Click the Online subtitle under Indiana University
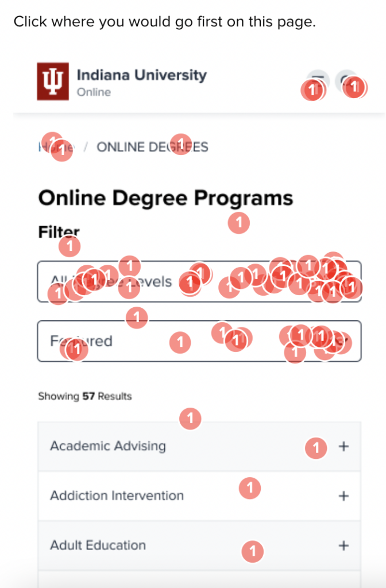The width and height of the screenshot is (386, 588). [94, 92]
